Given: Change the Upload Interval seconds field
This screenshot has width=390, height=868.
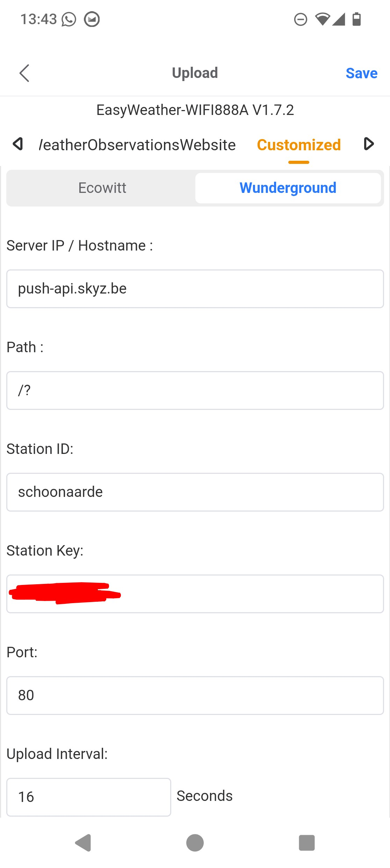Looking at the screenshot, I should (89, 797).
